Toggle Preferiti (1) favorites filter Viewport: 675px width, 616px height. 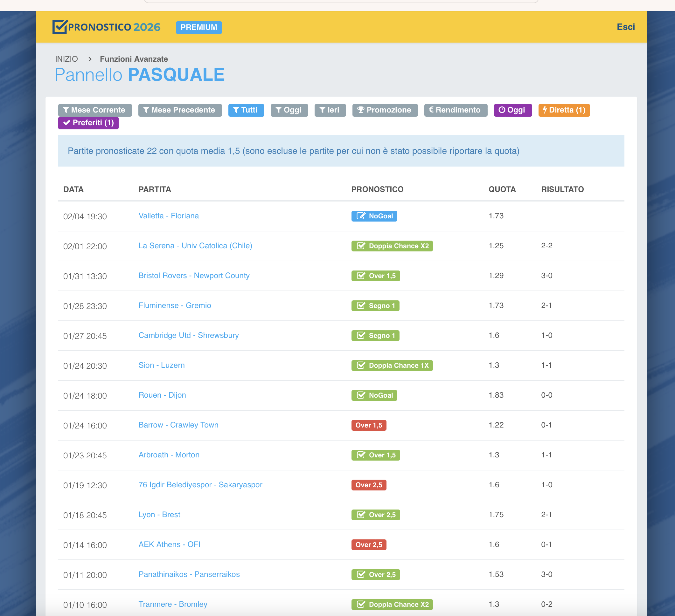click(88, 123)
